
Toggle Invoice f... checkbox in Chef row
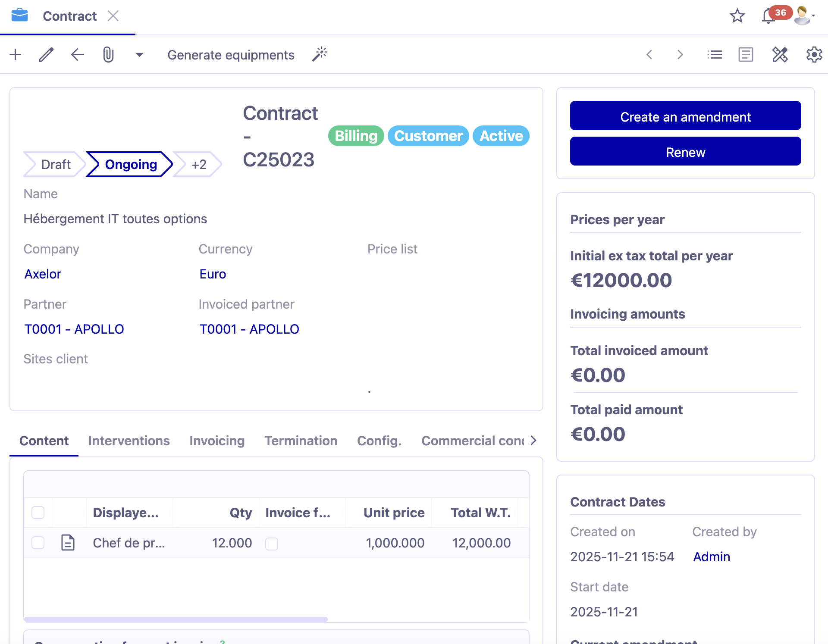click(272, 544)
